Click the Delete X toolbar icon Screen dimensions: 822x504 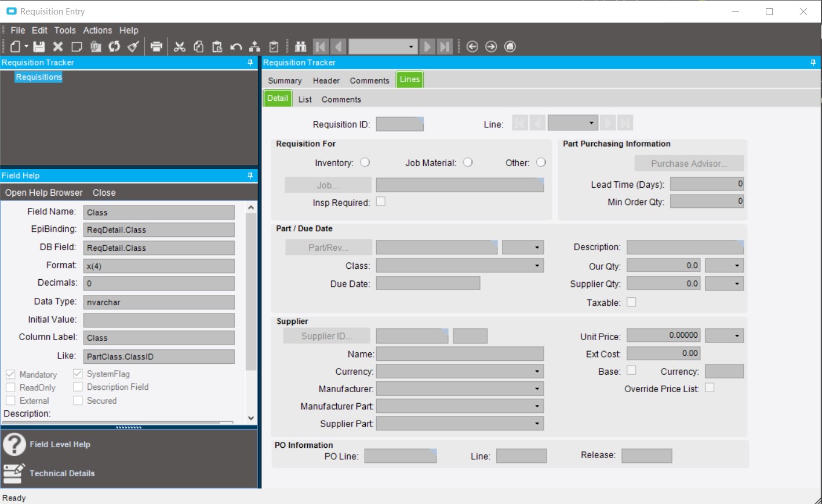(58, 47)
